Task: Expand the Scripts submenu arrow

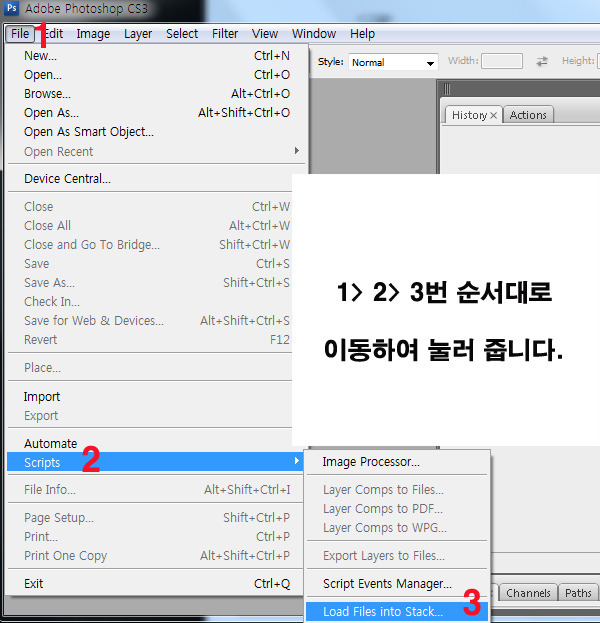Action: point(296,461)
